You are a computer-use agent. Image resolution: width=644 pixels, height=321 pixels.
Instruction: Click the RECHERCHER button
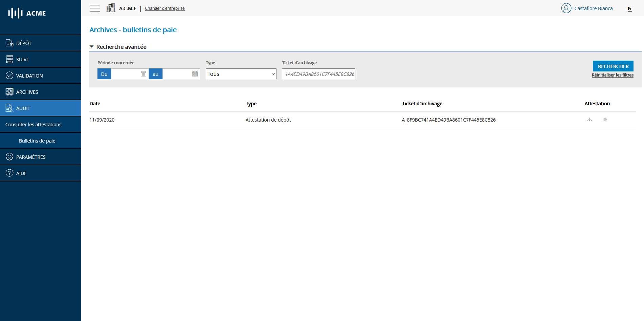click(x=613, y=66)
